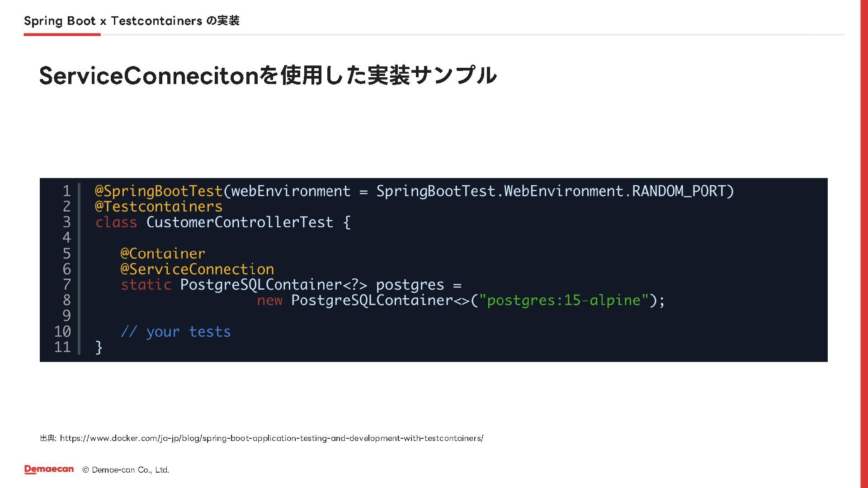Screen dimensions: 868x488
Task: Select the CustomerControllerTest class name
Action: point(240,222)
